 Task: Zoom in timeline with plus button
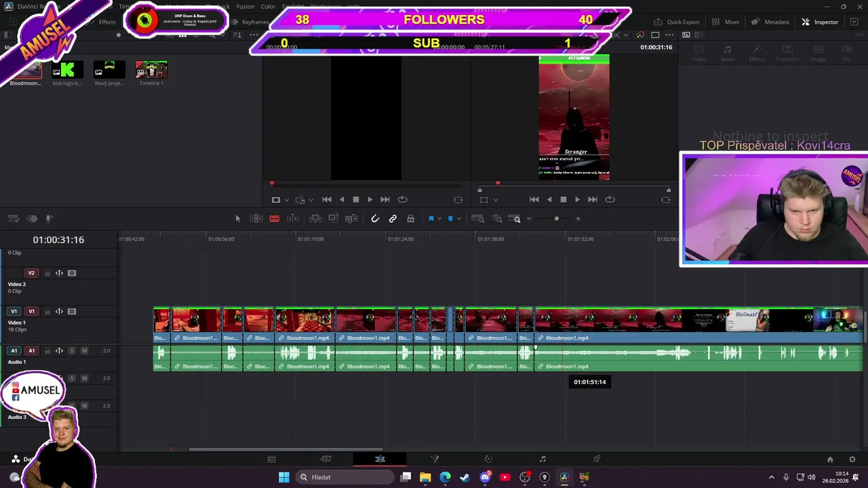(578, 218)
